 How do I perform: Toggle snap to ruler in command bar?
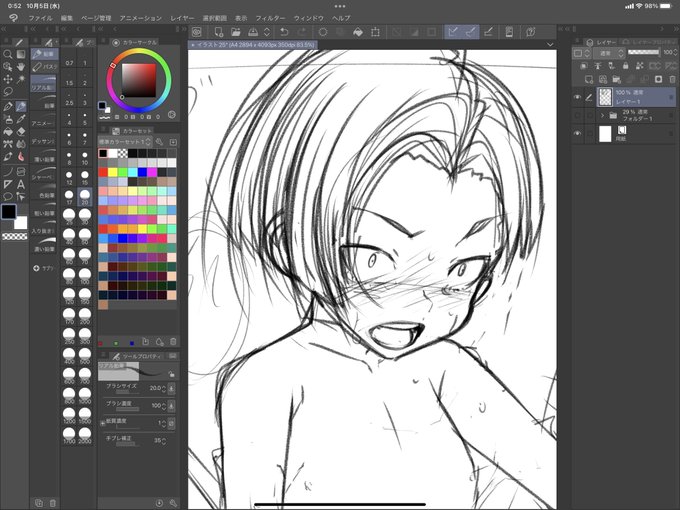453,32
